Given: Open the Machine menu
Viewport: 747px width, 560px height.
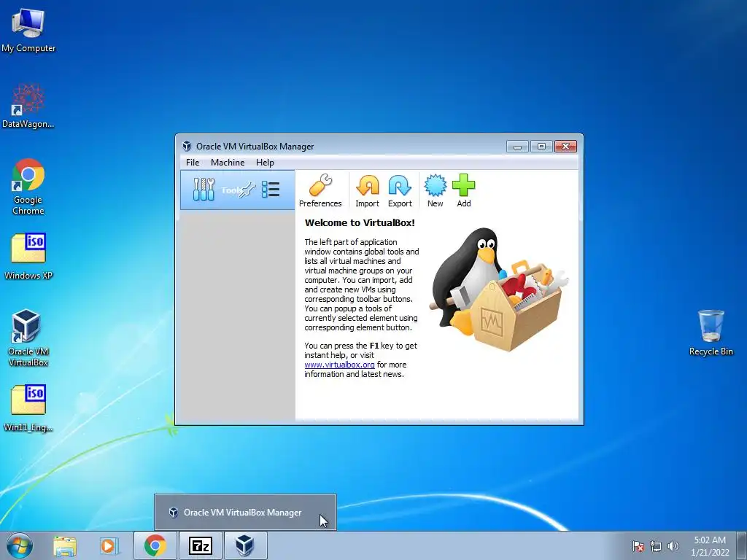Looking at the screenshot, I should 228,163.
